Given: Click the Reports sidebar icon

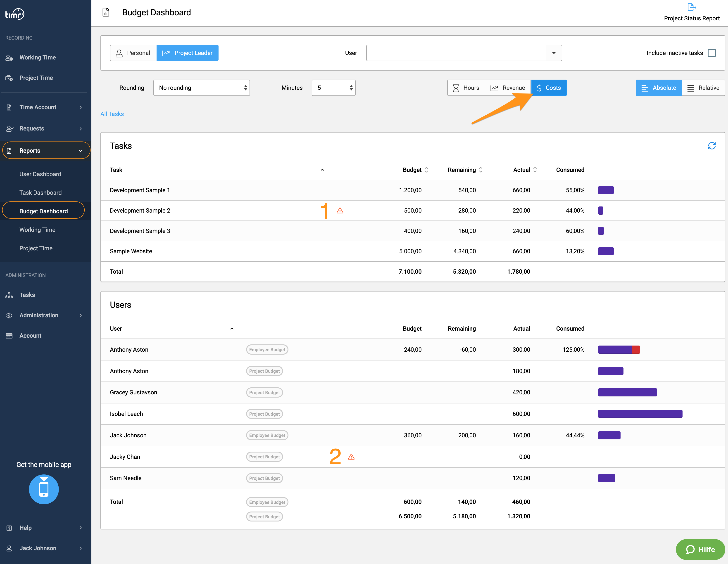Looking at the screenshot, I should click(9, 151).
